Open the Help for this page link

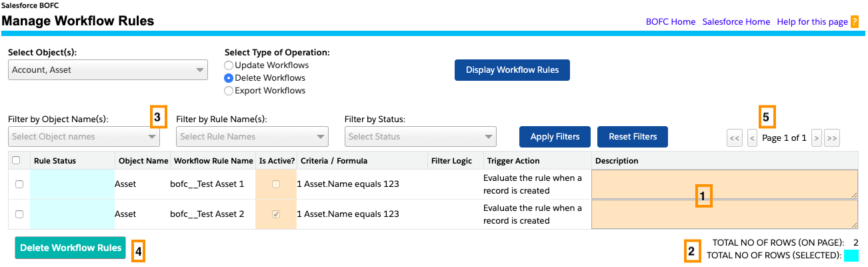click(812, 22)
